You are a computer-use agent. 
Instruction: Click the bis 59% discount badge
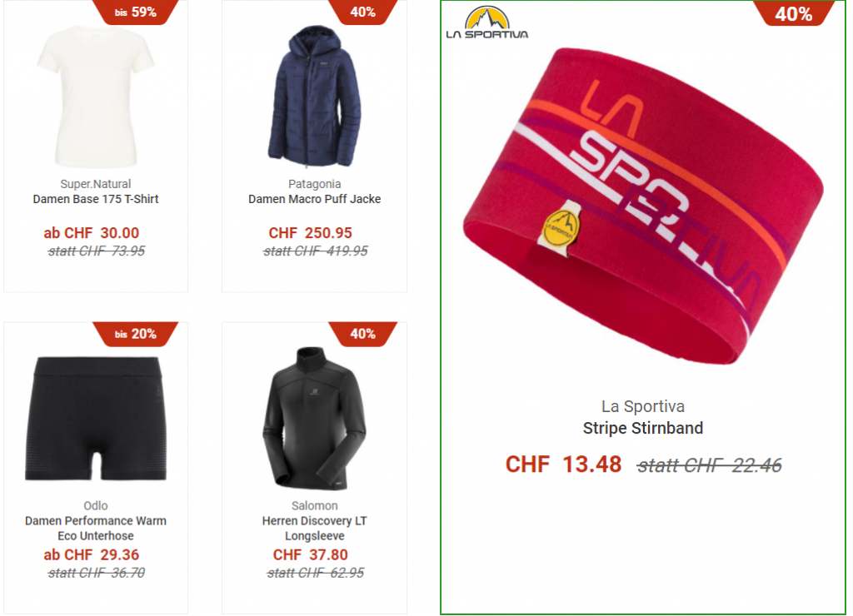pyautogui.click(x=136, y=12)
